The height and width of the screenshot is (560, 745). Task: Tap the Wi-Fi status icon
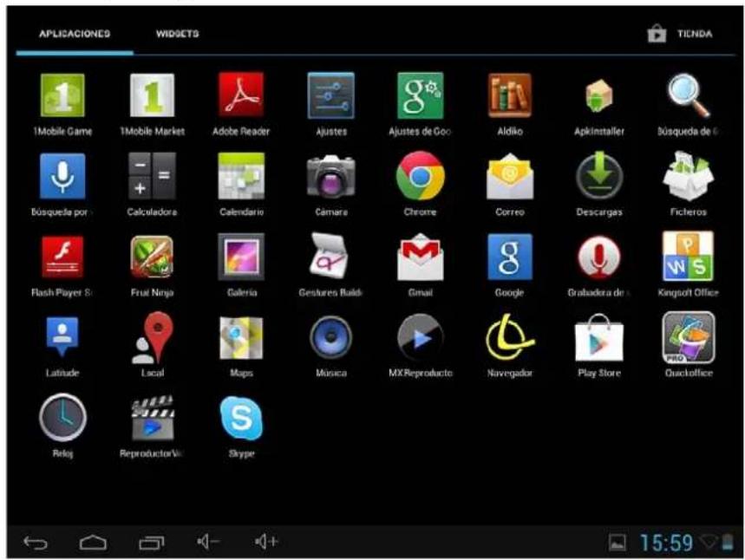tap(709, 542)
